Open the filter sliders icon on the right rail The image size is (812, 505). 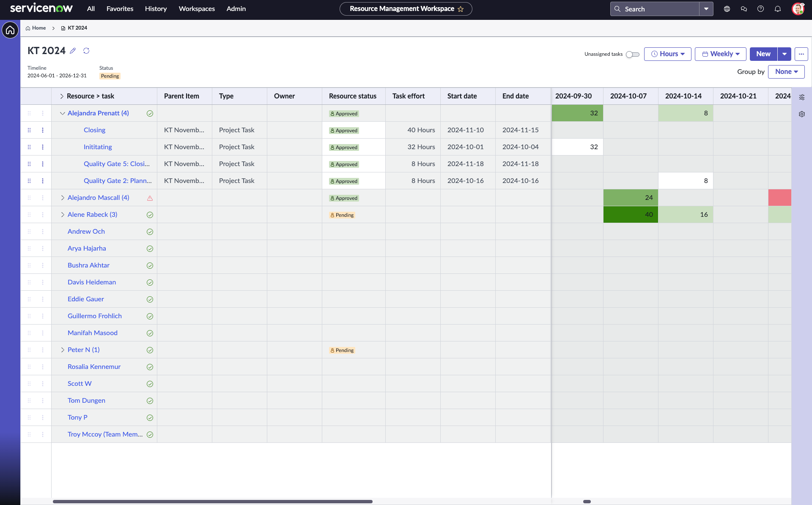tap(802, 97)
